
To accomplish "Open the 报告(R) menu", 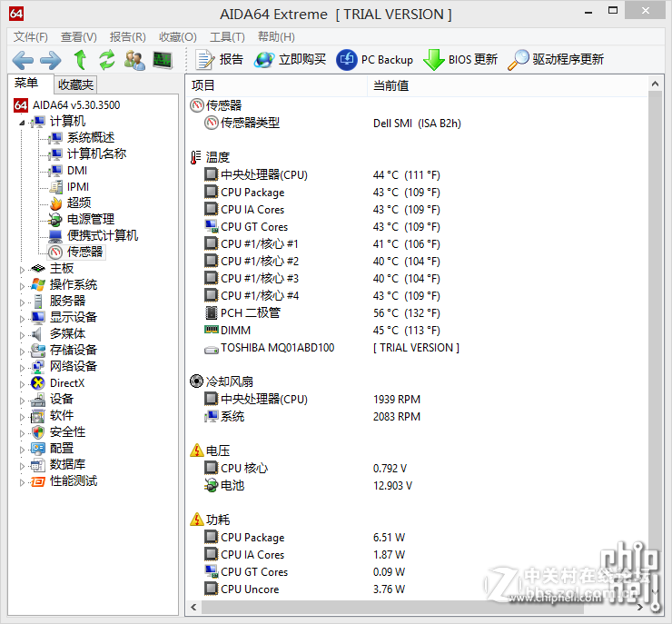I will coord(128,37).
